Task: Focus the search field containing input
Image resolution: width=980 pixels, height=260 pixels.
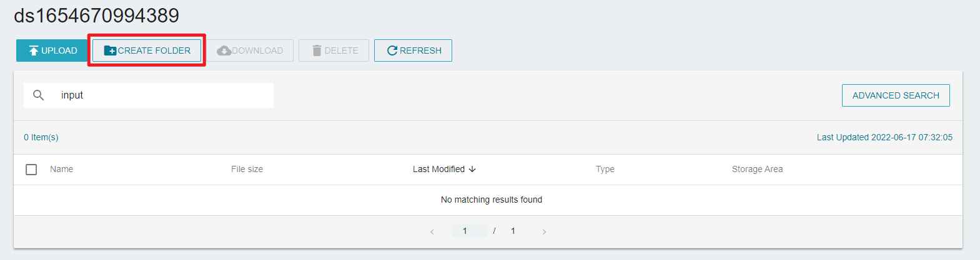Action: pyautogui.click(x=149, y=95)
